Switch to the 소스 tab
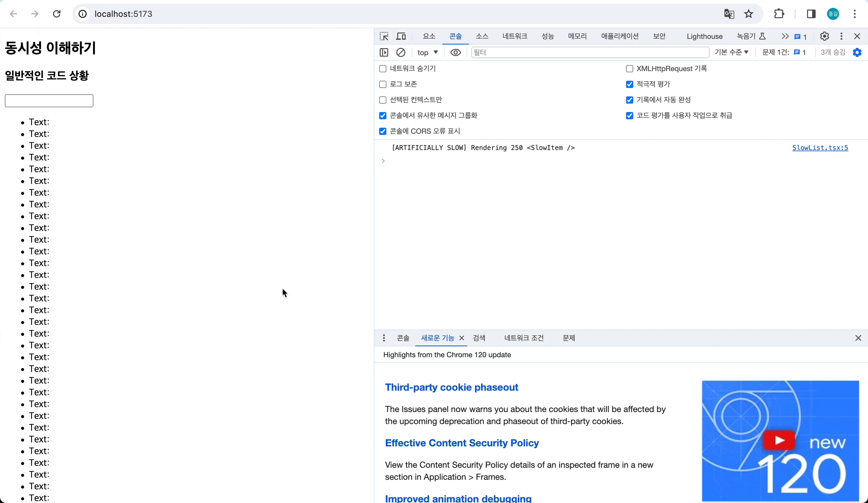 [x=482, y=36]
